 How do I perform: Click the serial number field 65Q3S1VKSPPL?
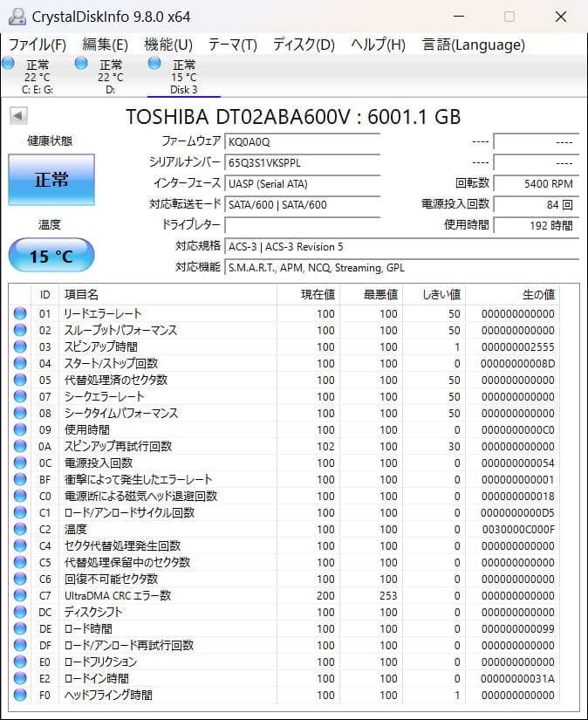303,162
